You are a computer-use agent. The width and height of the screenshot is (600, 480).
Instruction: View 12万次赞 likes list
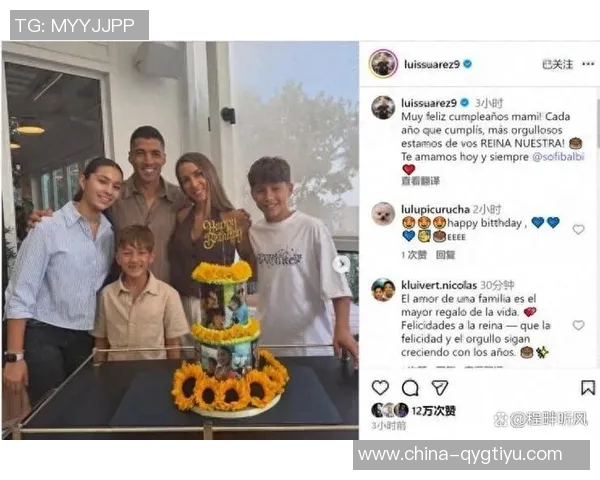click(x=434, y=411)
